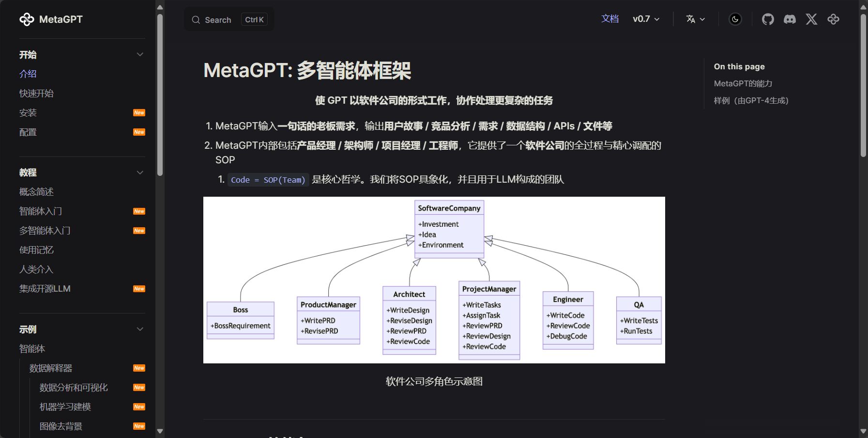Click the Search input box
The height and width of the screenshot is (438, 868).
[x=229, y=19]
